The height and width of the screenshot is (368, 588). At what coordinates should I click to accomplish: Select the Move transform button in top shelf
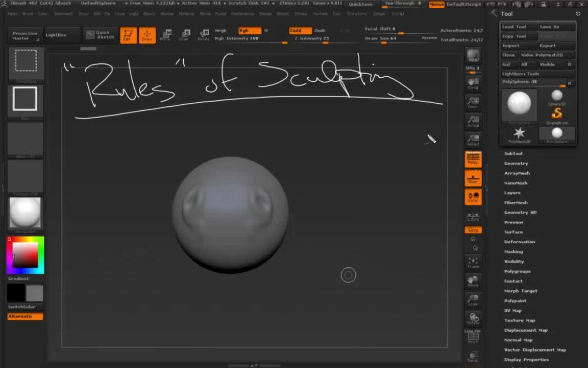coord(165,35)
